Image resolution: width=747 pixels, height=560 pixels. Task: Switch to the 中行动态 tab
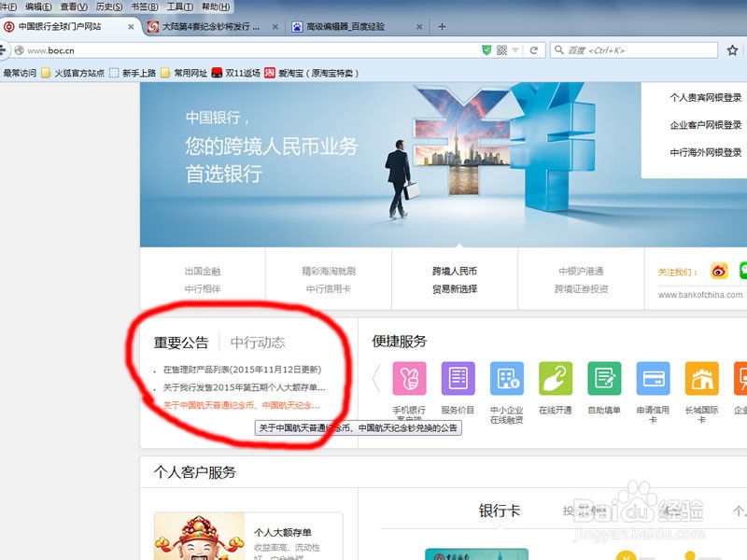[258, 343]
